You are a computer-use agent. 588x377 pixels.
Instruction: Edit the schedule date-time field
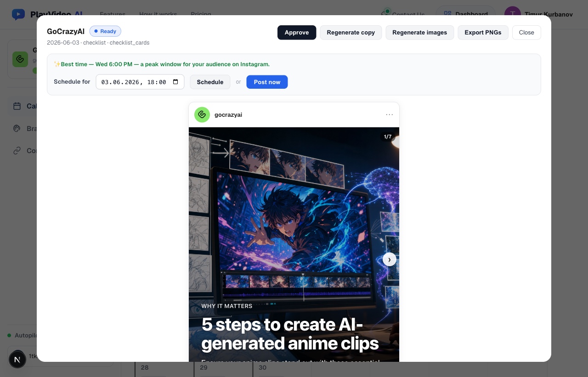coord(140,82)
